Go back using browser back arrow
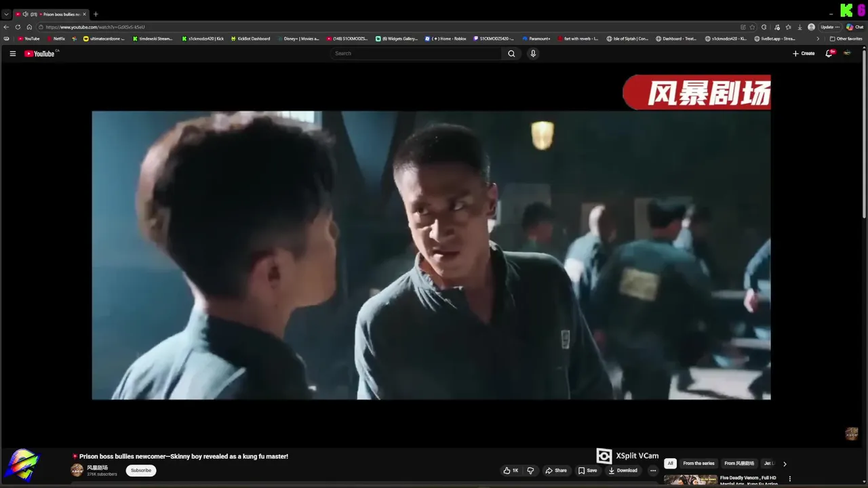868x488 pixels. click(x=6, y=27)
